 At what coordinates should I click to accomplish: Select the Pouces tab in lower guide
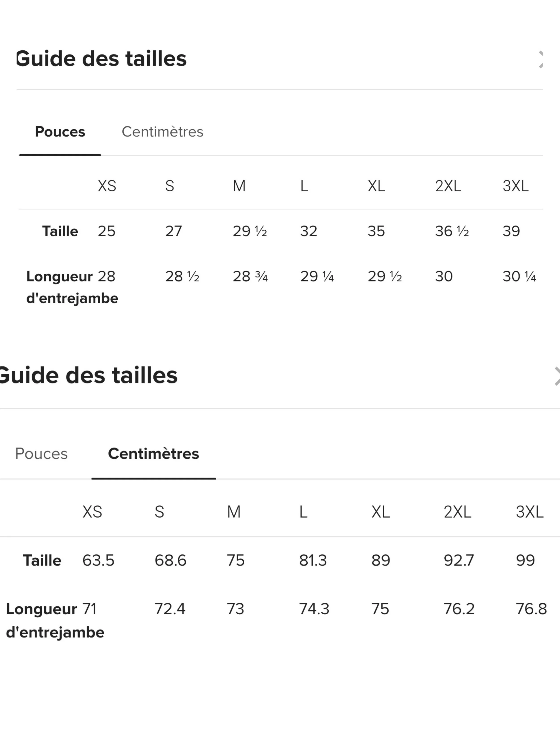click(41, 454)
